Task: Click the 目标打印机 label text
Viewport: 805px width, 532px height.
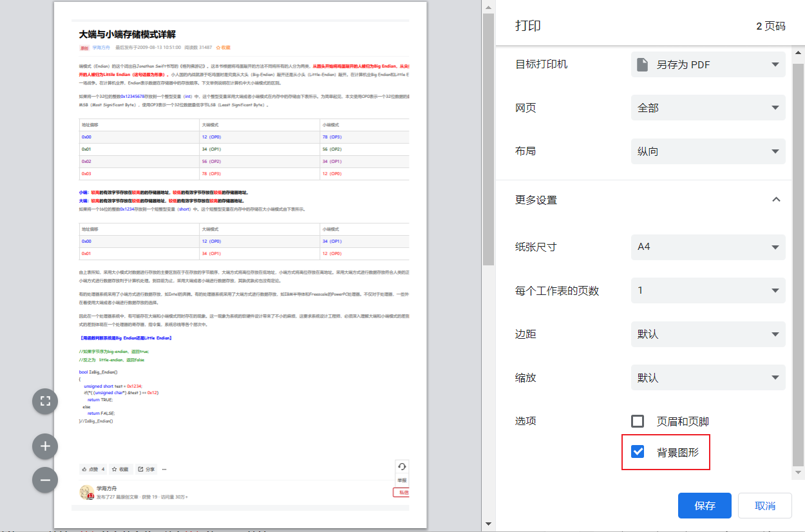Action: [542, 64]
